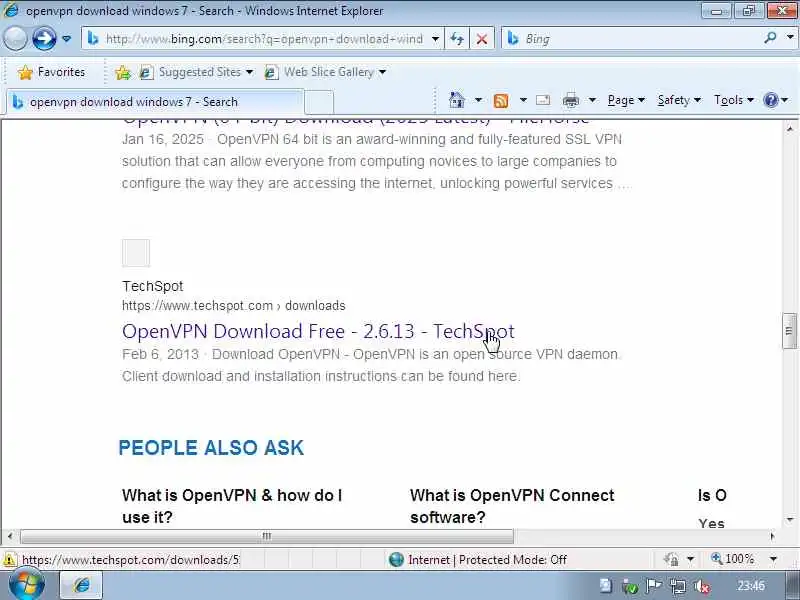Click the network tray icon
This screenshot has height=600, width=800.
(678, 587)
